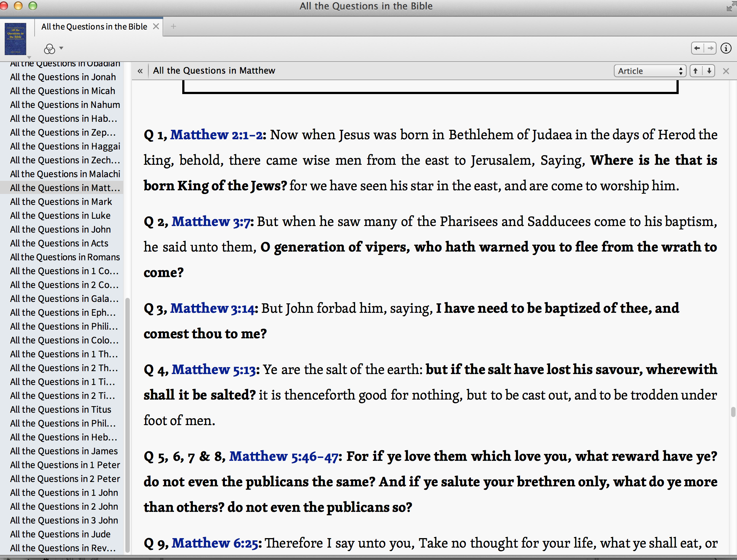Open the Matthew 3:14 reference link
737x560 pixels.
click(212, 309)
